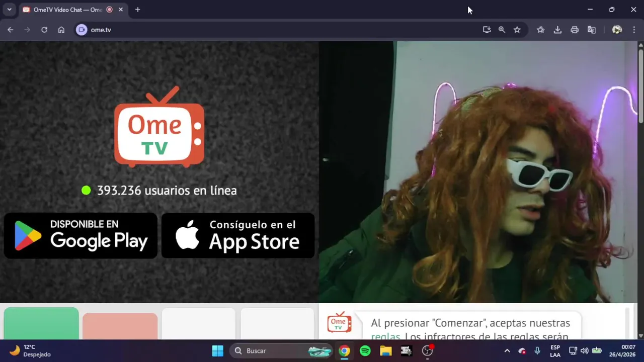Switch the ESP LAA input language

(555, 350)
